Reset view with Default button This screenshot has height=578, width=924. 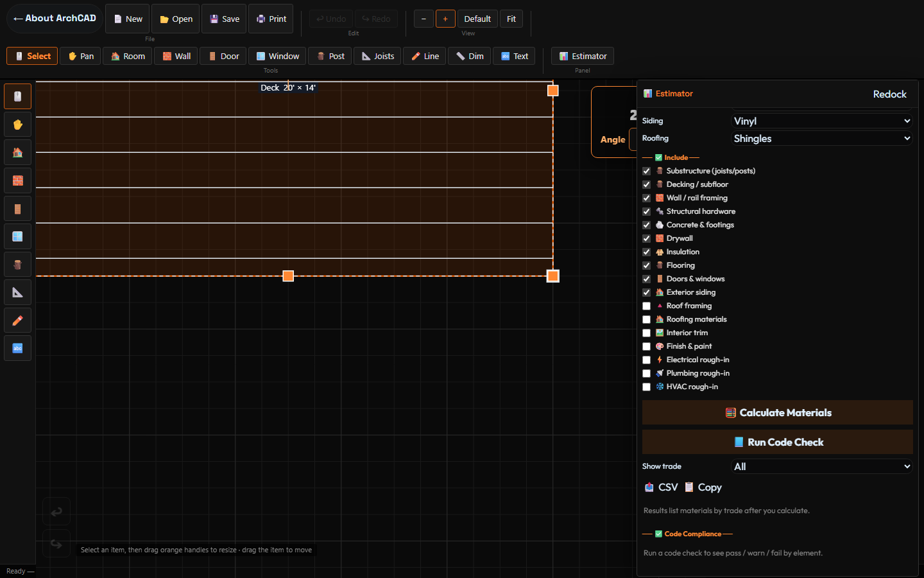[x=477, y=19]
